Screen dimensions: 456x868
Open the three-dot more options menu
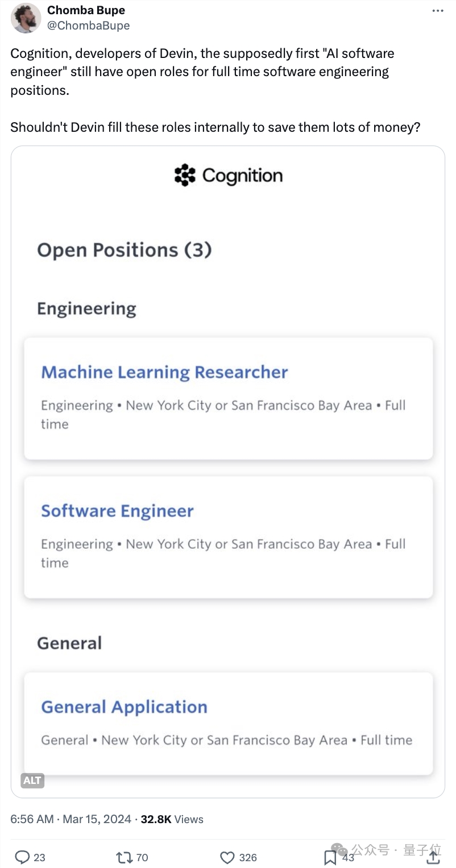[x=437, y=11]
